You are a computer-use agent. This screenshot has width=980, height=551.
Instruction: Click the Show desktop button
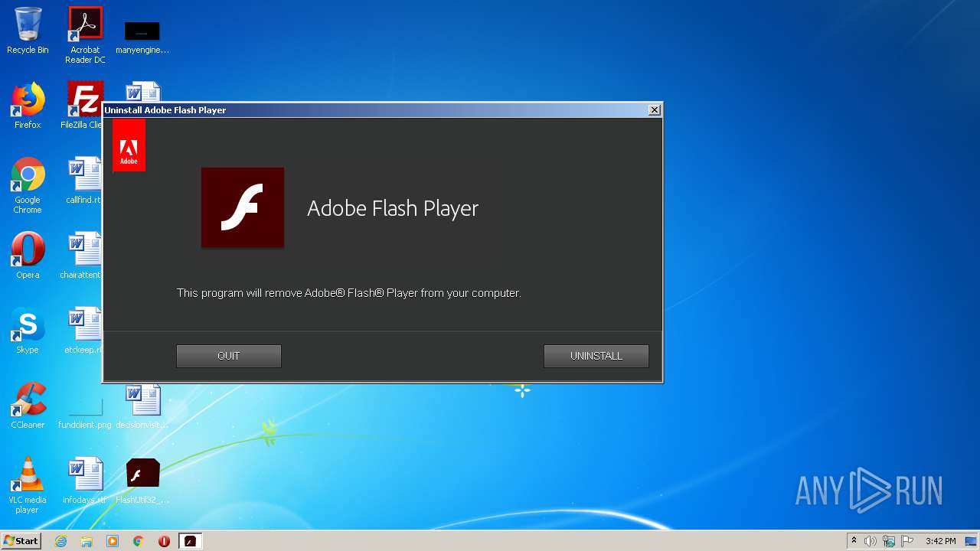point(972,541)
